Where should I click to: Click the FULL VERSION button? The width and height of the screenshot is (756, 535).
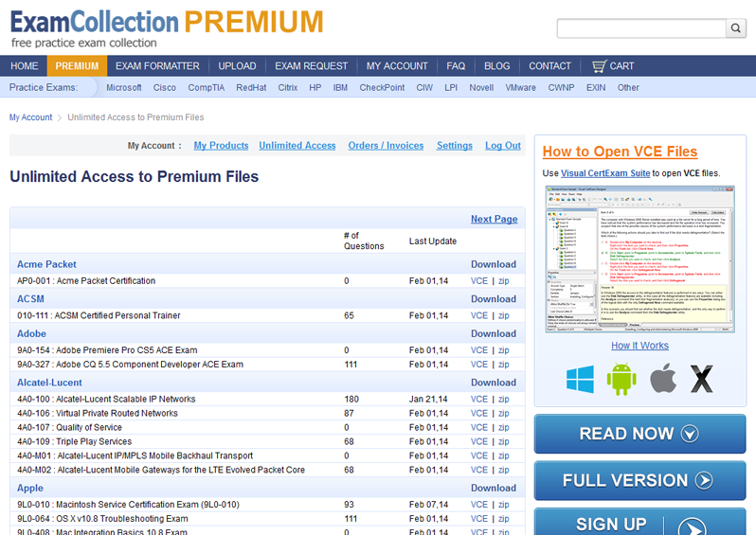pyautogui.click(x=639, y=480)
